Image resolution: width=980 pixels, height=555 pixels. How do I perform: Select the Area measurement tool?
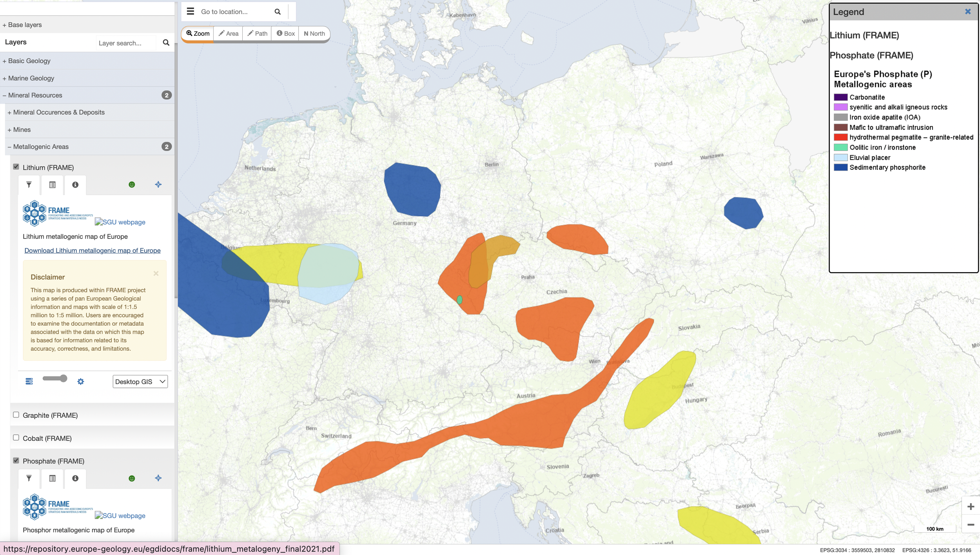(x=229, y=34)
